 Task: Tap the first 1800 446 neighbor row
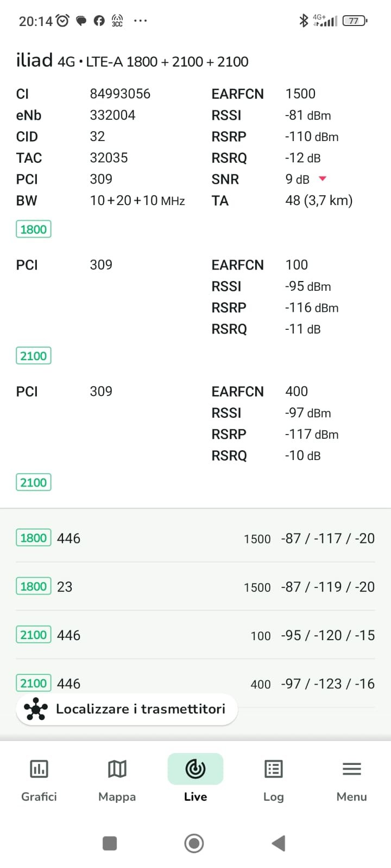(195, 538)
